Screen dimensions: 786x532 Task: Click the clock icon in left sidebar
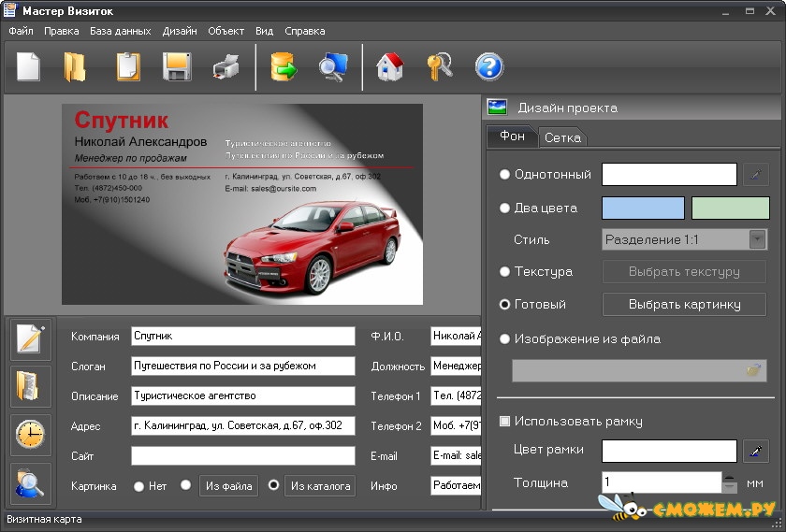[x=31, y=435]
